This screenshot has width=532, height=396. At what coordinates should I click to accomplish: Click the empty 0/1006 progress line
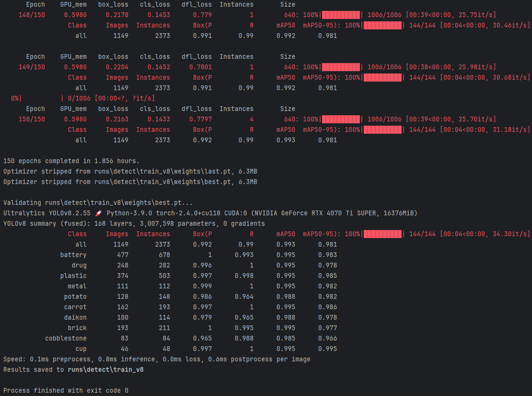pos(83,98)
